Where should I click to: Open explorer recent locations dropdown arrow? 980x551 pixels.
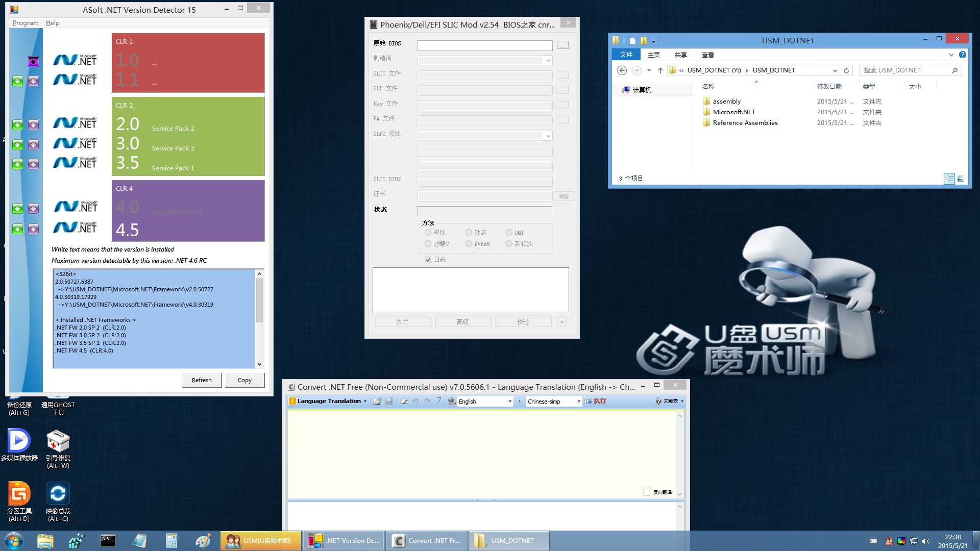[x=649, y=70]
